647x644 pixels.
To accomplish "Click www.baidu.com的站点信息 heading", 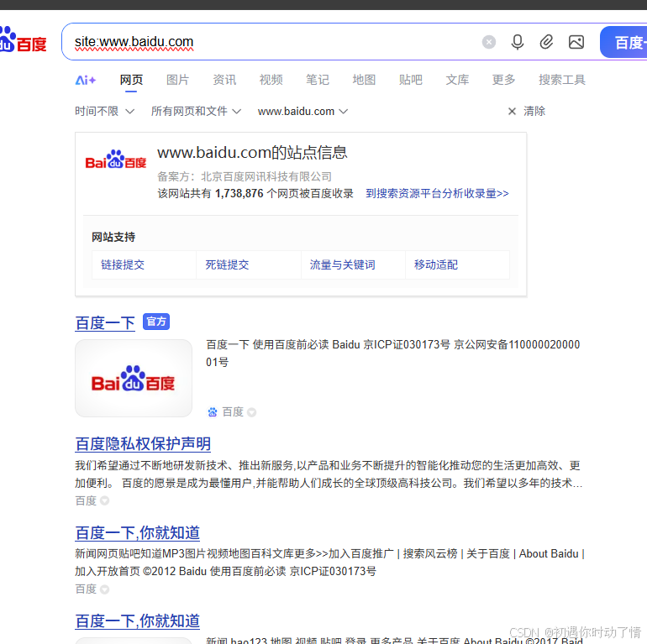I will tap(252, 153).
